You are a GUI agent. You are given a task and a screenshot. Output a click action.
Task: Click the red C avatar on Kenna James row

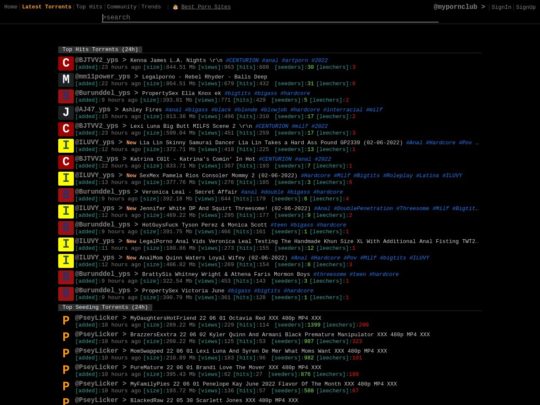coord(66,63)
